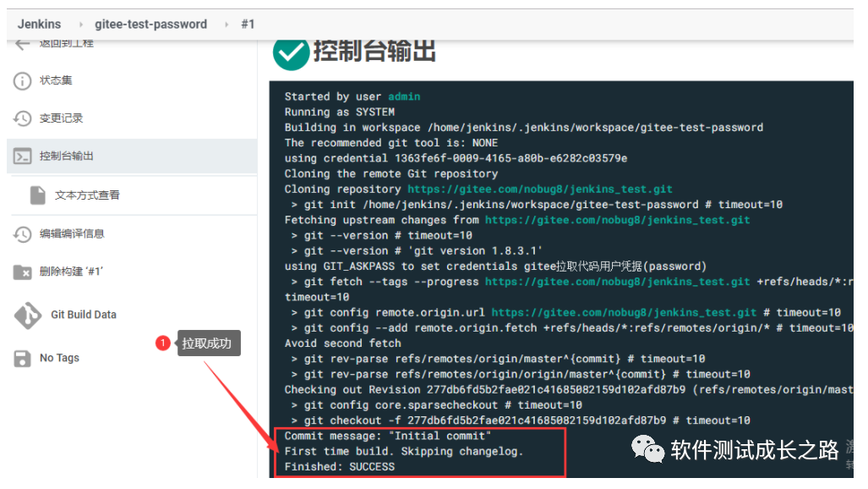The height and width of the screenshot is (489, 868).
Task: Open repository URL on git config remote.origin.url line
Action: [624, 313]
